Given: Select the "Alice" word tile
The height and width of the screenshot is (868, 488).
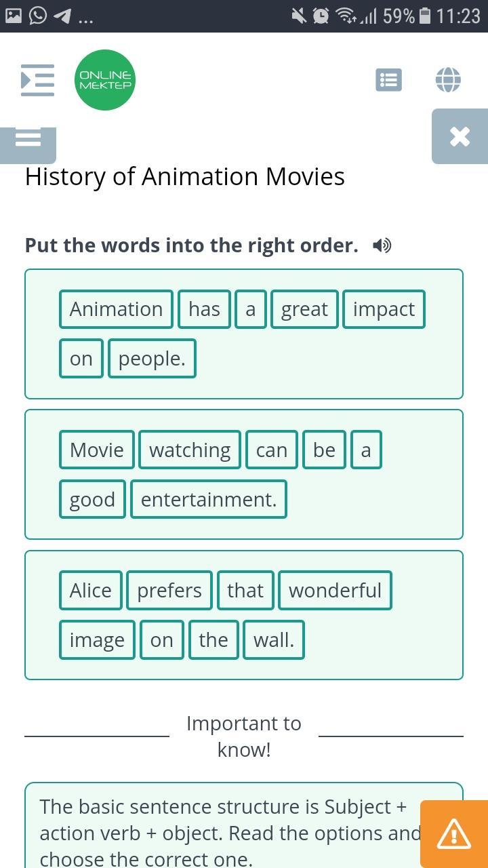Looking at the screenshot, I should tap(91, 591).
